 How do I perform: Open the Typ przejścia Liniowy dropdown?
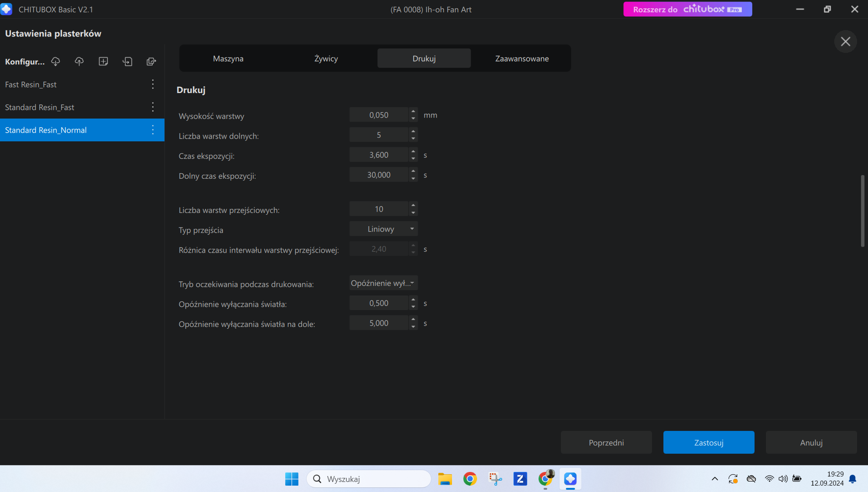pos(384,229)
